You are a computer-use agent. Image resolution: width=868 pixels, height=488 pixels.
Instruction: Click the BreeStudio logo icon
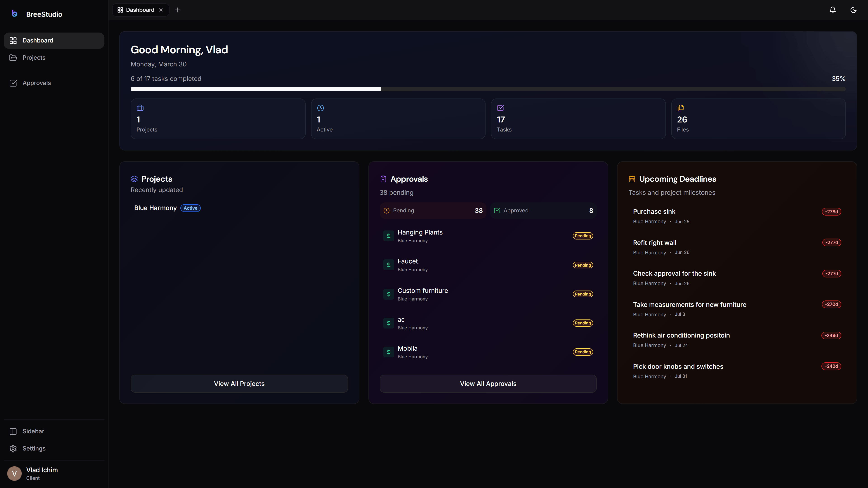pos(14,14)
